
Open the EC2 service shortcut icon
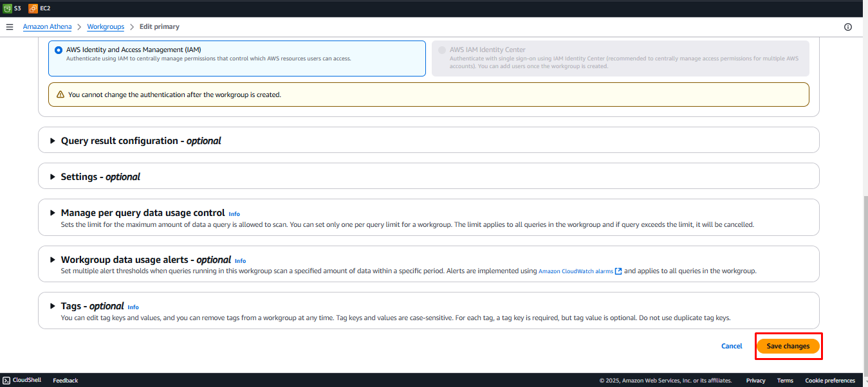click(x=33, y=8)
